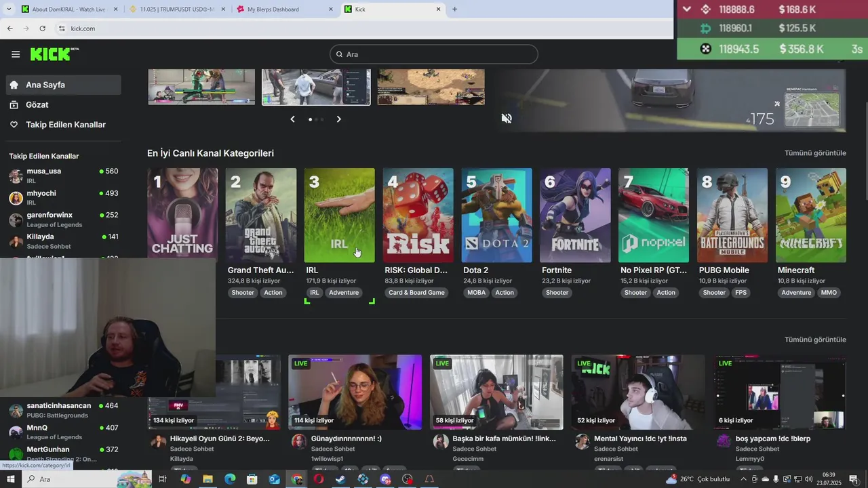Open Outlook from taskbar

274,479
